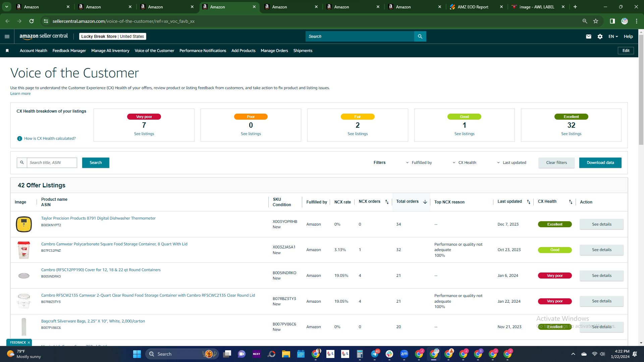Open the Chrome three-dot menu
Viewport: 644px width, 362px height.
637,21
